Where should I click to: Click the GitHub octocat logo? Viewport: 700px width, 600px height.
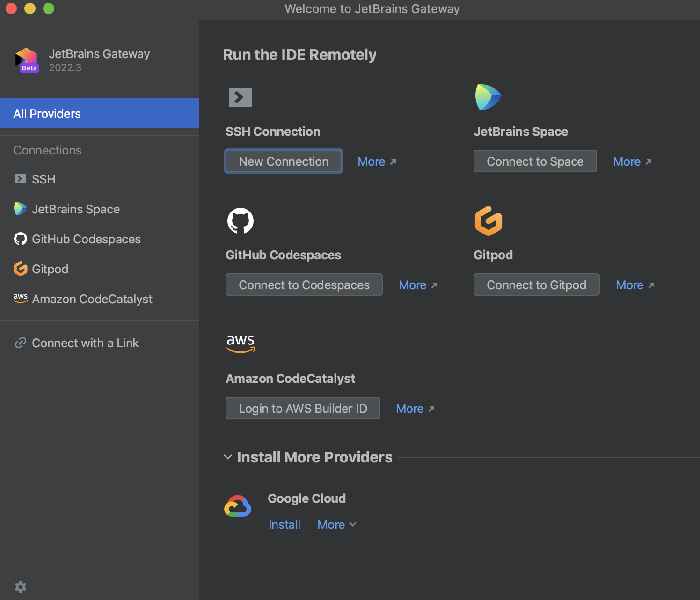pos(240,220)
